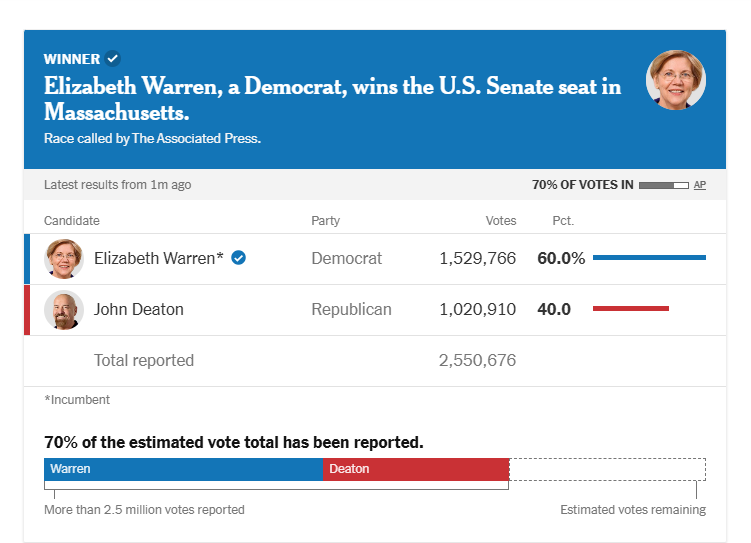Click Elizabeth Warren's large header portrait
The image size is (751, 543).
click(676, 80)
